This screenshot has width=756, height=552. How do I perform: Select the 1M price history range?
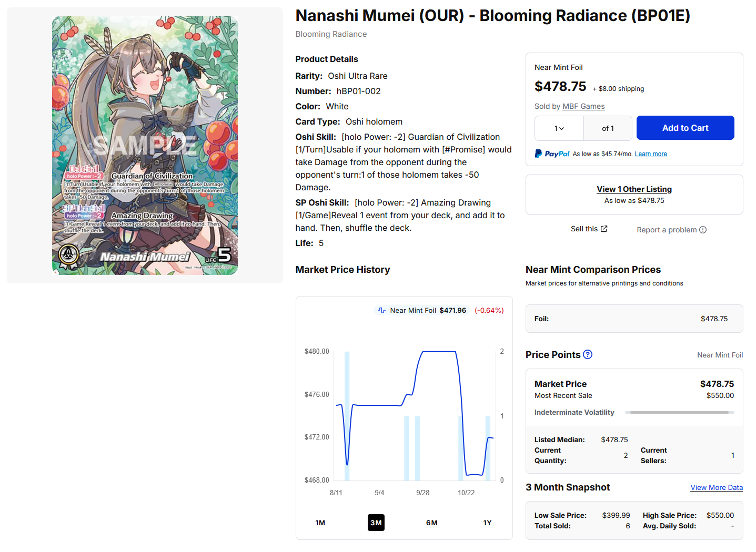[x=320, y=523]
